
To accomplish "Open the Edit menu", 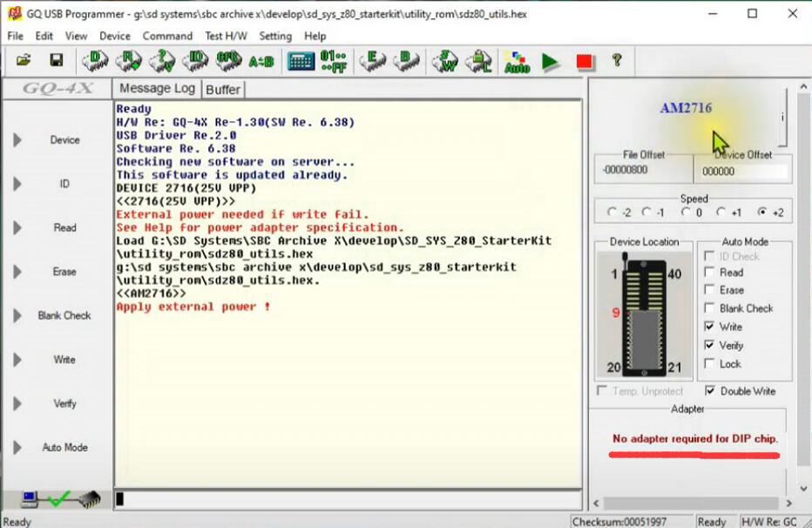I will [44, 36].
